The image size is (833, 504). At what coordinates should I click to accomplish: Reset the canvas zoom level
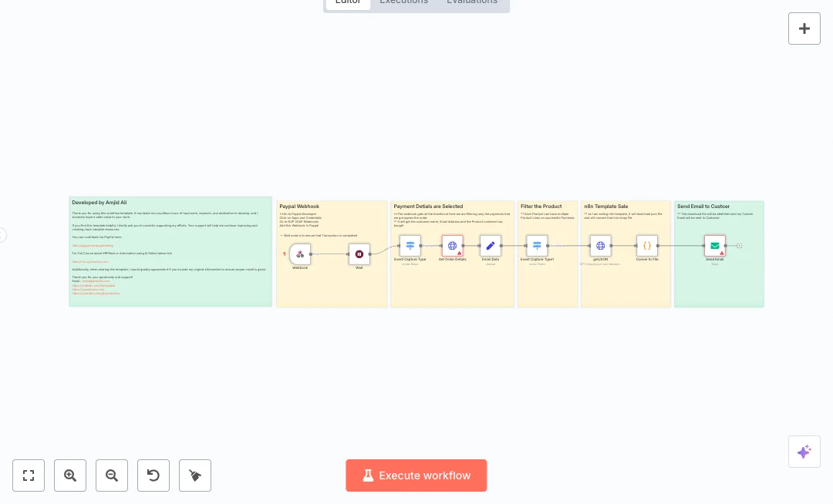click(153, 475)
